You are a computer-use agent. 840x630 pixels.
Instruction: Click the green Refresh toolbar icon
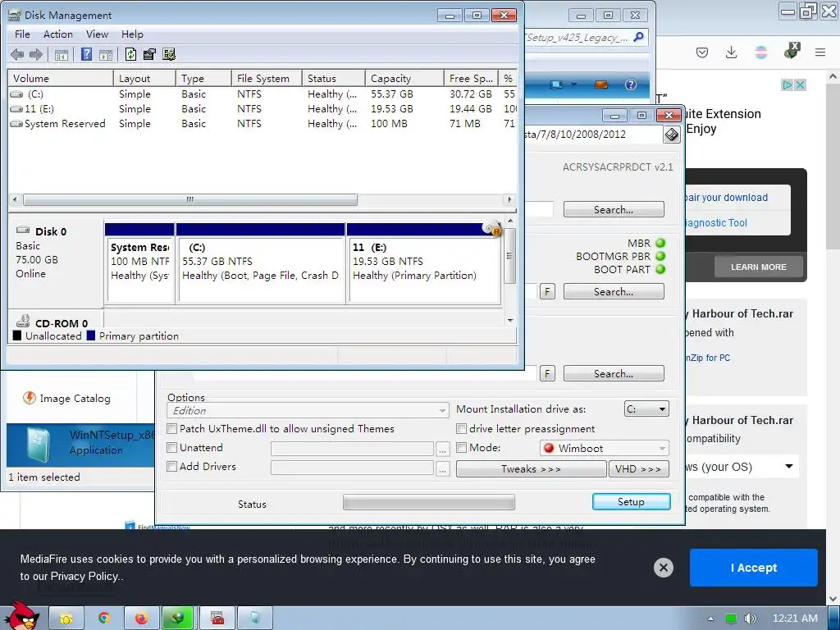click(x=130, y=54)
